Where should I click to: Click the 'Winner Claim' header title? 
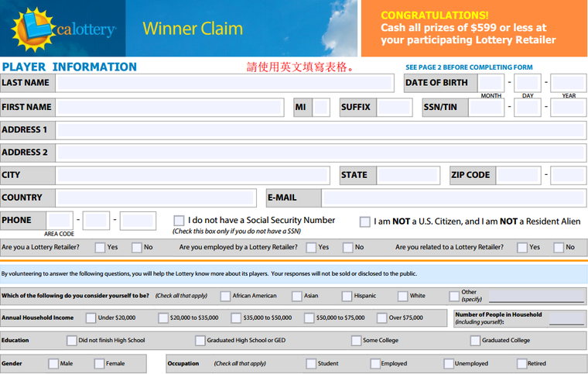point(193,29)
